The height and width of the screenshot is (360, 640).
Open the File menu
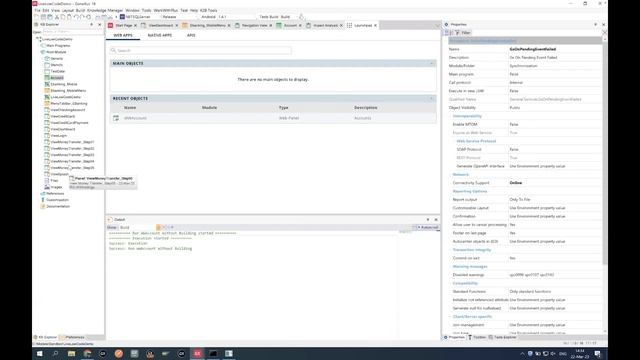point(37,10)
